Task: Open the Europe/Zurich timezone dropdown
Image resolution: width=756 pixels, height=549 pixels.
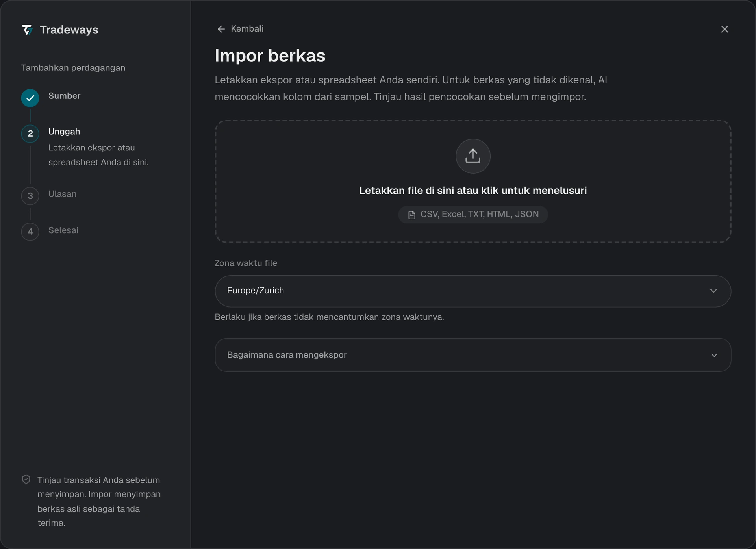Action: pos(473,291)
